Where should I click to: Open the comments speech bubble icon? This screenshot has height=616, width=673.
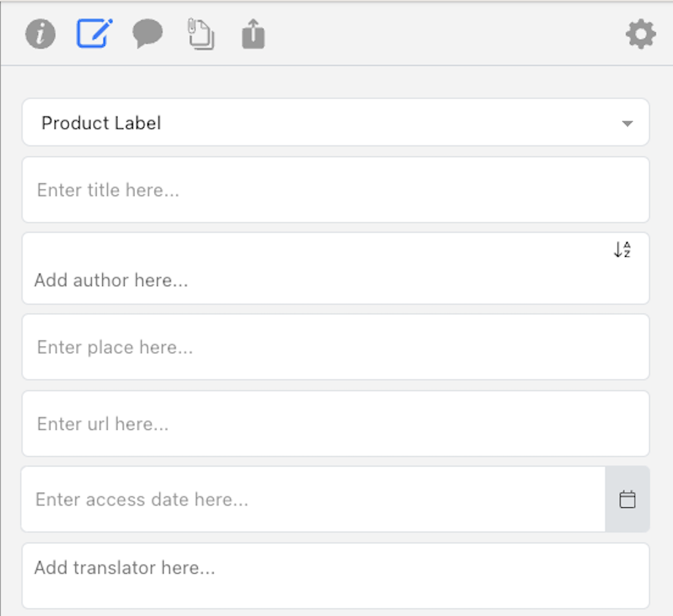(x=147, y=34)
